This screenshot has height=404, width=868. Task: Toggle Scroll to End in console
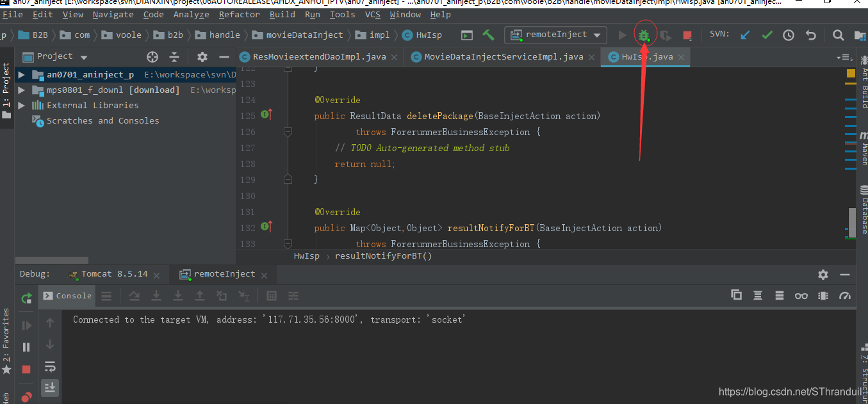click(x=50, y=387)
